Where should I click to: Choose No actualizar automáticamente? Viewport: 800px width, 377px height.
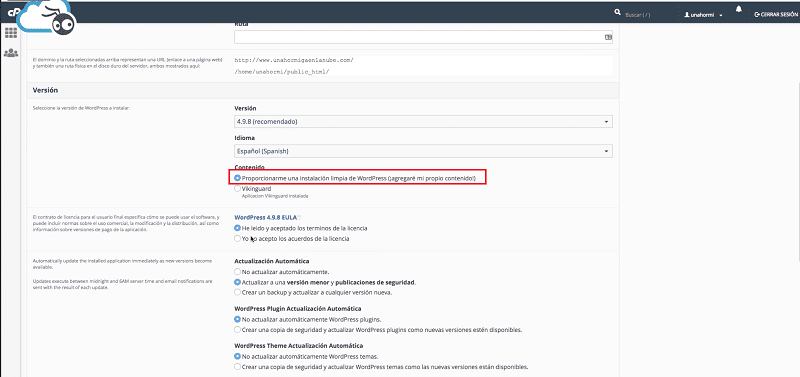(238, 271)
